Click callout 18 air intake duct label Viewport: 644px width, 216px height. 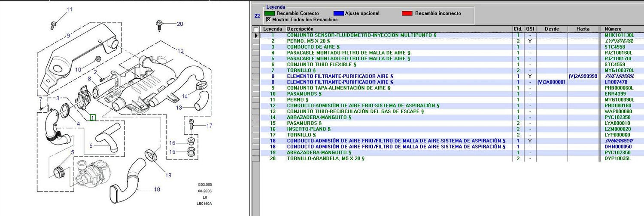[157, 189]
